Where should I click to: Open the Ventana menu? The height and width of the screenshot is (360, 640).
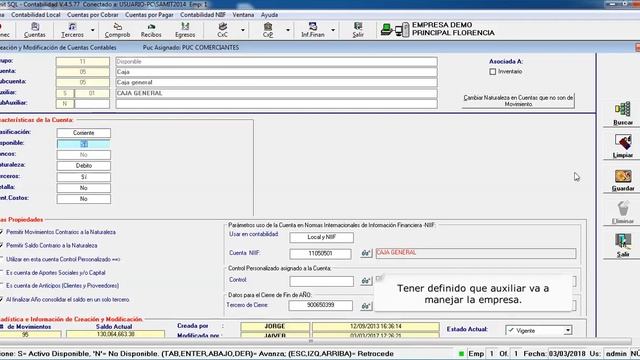point(243,15)
